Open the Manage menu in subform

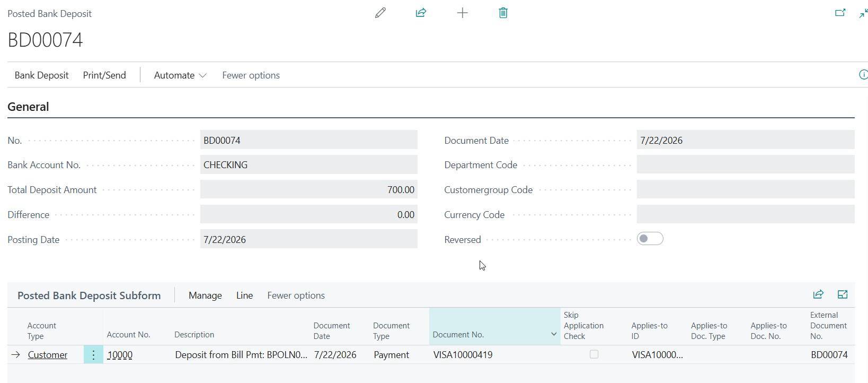pos(205,295)
